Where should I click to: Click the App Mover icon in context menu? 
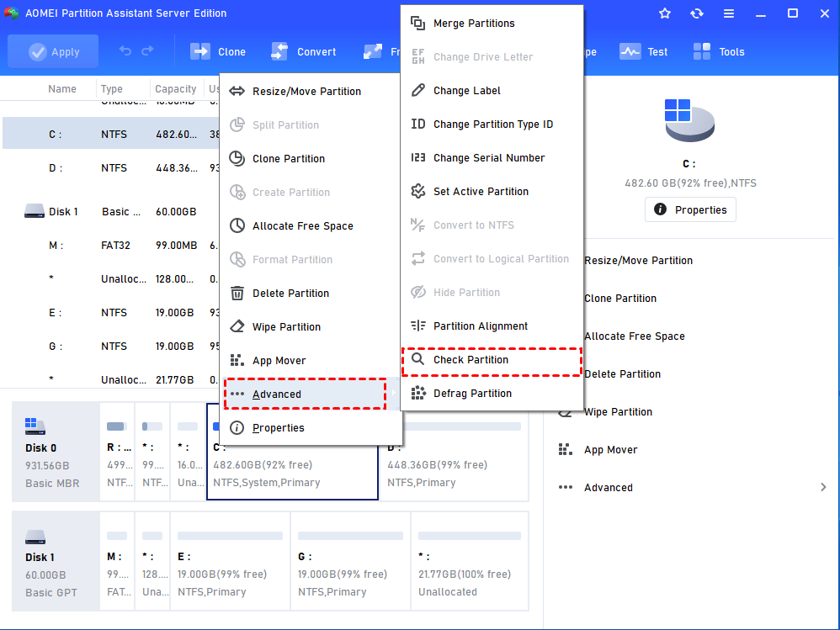237,360
